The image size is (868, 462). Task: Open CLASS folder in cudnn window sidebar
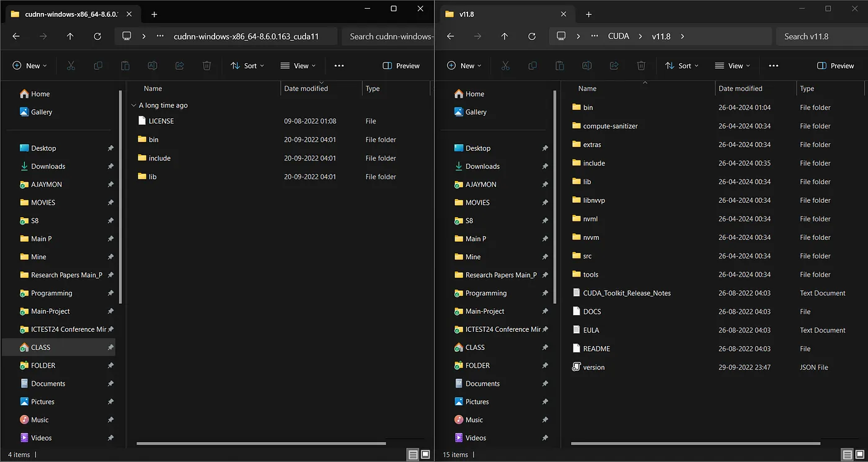[x=59, y=347]
